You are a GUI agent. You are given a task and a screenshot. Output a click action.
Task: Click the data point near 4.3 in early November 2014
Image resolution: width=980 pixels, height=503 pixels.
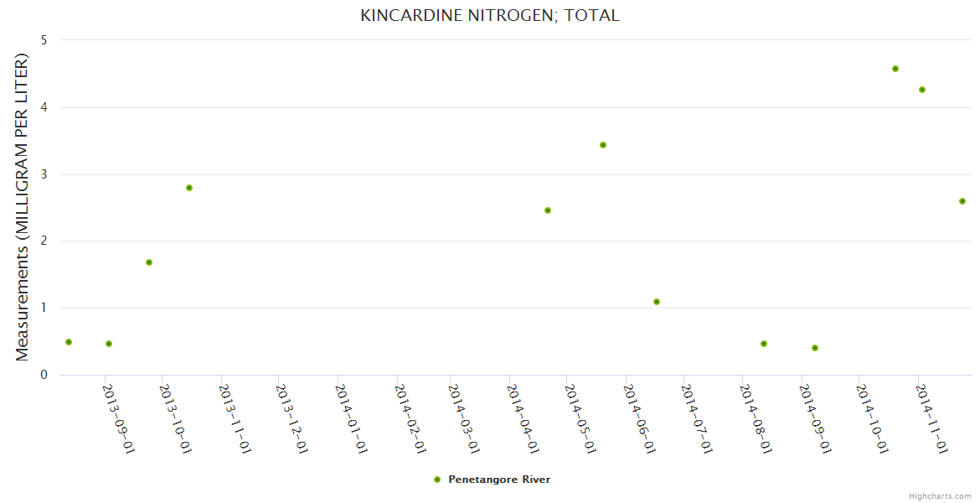(922, 90)
